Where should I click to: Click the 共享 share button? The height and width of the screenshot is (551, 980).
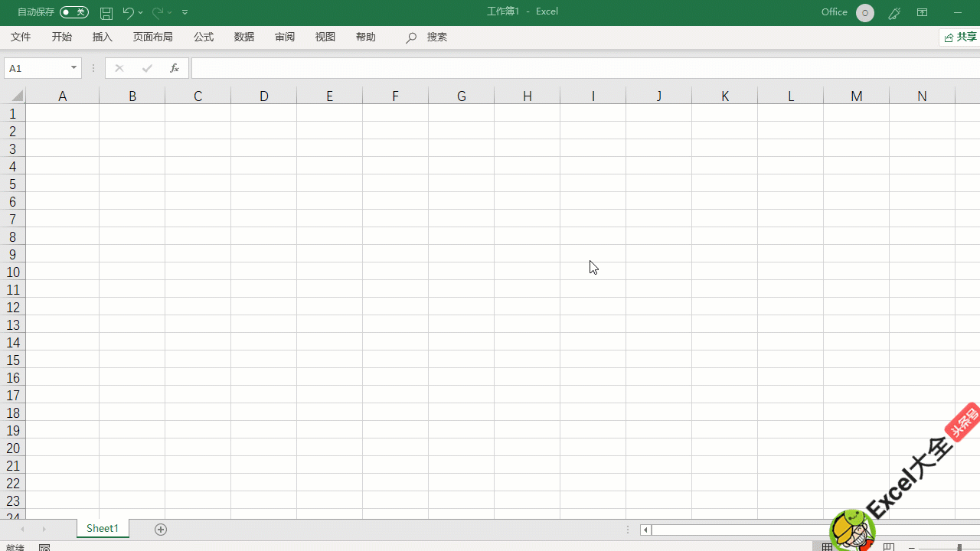click(x=961, y=37)
